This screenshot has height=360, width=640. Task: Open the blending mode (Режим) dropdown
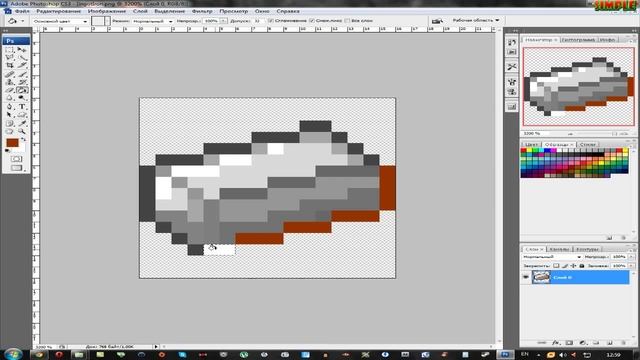tap(153, 21)
